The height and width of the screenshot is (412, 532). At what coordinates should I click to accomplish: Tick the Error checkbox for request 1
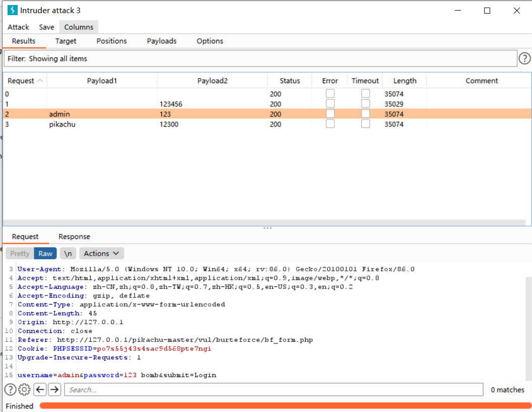330,103
